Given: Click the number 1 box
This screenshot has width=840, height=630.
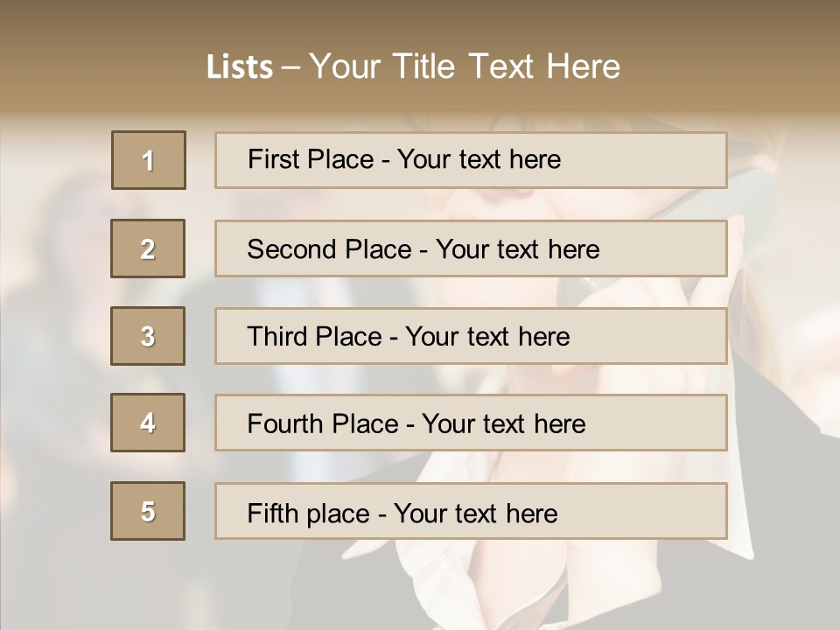Looking at the screenshot, I should click(149, 160).
